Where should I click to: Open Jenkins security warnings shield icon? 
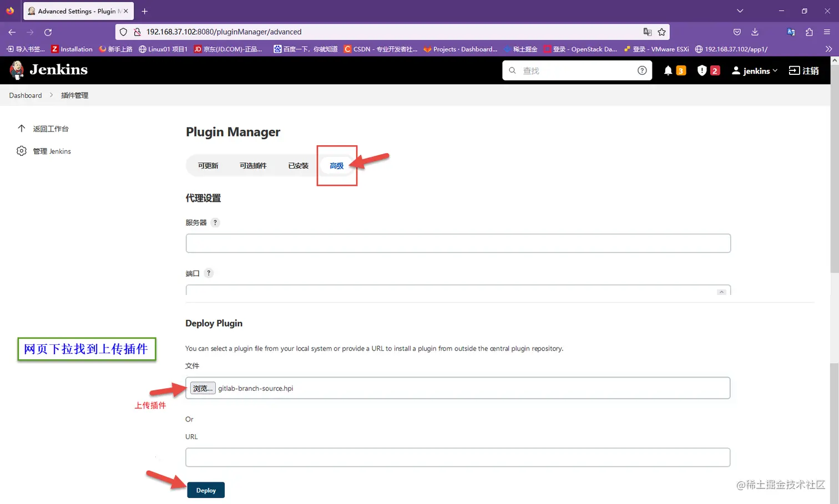702,70
